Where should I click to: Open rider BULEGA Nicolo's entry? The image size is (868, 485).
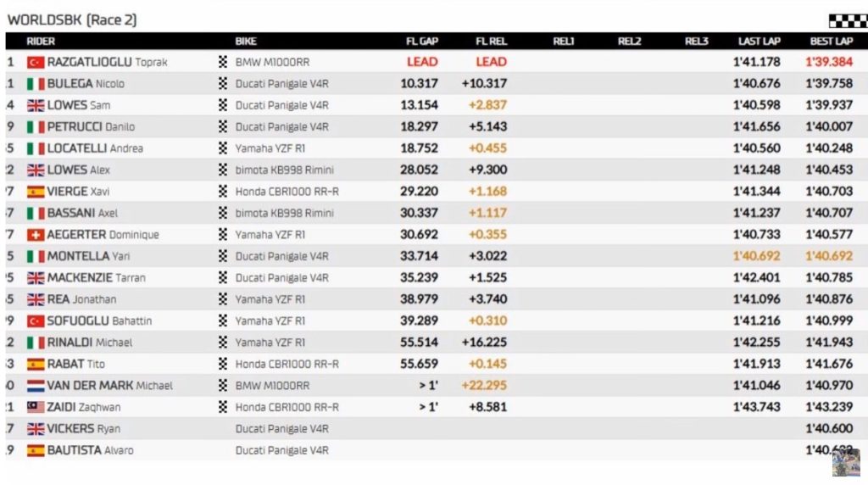pyautogui.click(x=86, y=84)
